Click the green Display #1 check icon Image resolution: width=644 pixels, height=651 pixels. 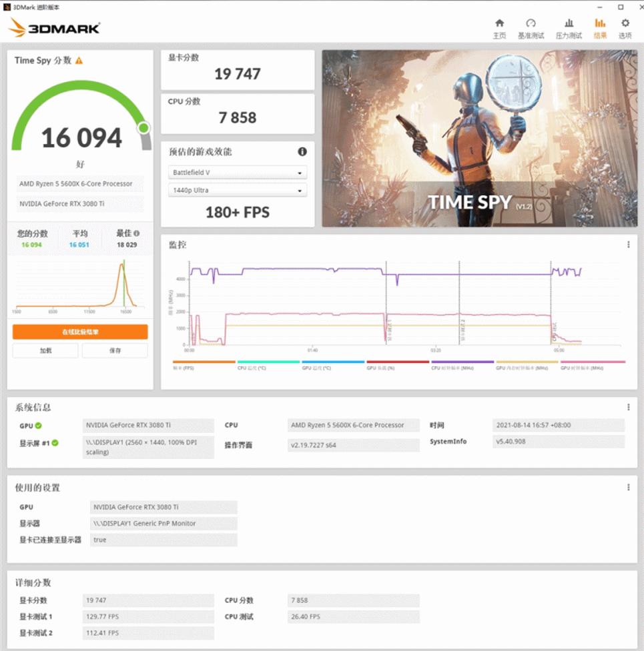(x=55, y=443)
